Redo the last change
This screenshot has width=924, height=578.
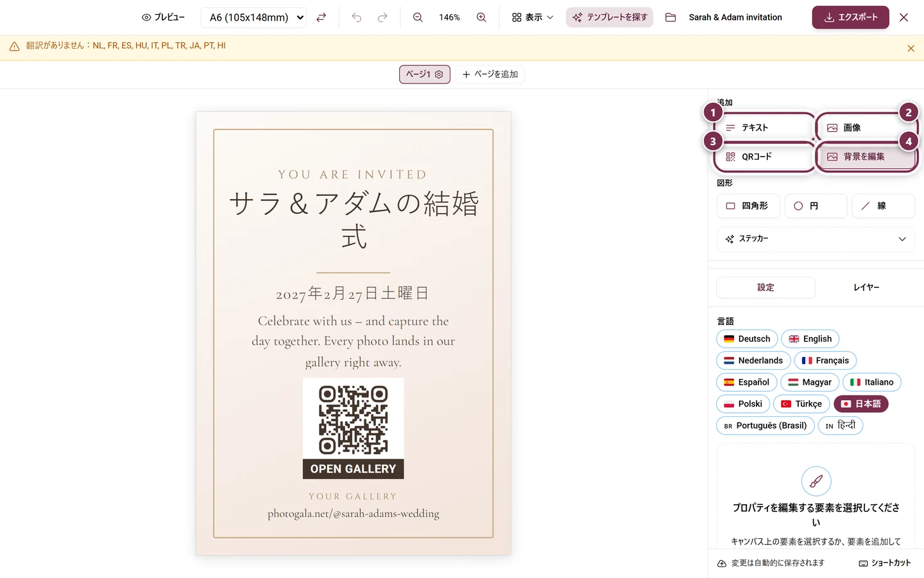click(382, 17)
